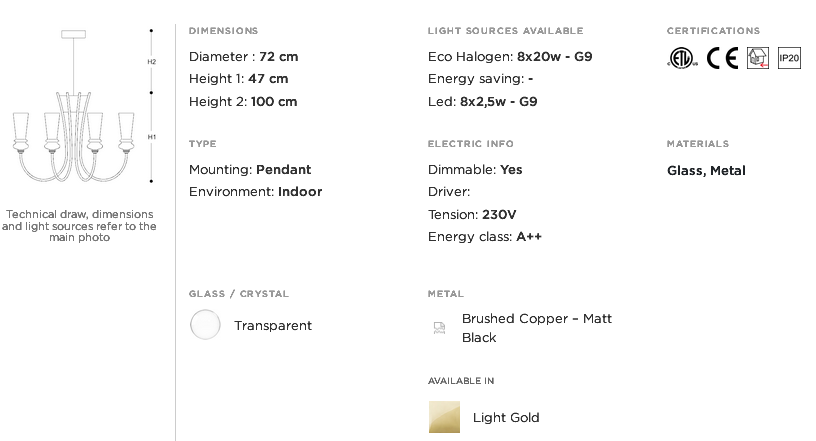Click the H2 height marker label
The height and width of the screenshot is (441, 816).
pos(151,61)
